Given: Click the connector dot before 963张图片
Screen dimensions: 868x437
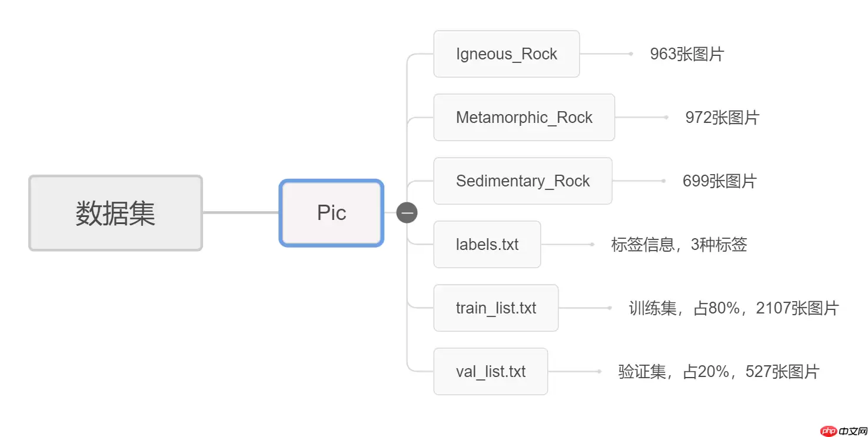Looking at the screenshot, I should click(x=631, y=54).
